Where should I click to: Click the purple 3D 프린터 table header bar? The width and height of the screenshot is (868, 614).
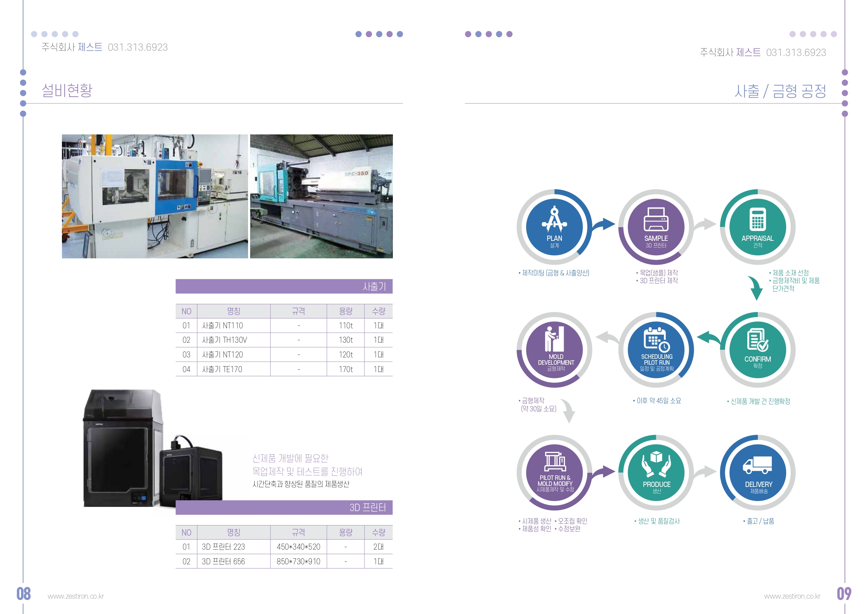click(x=284, y=507)
